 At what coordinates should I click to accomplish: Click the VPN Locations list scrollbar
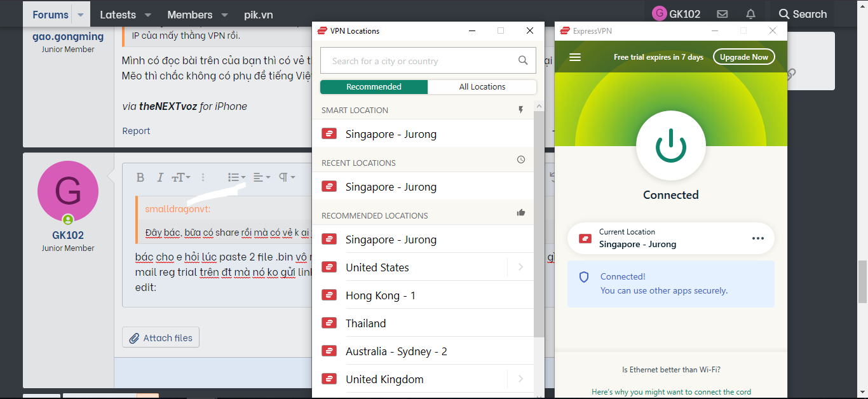click(x=539, y=224)
